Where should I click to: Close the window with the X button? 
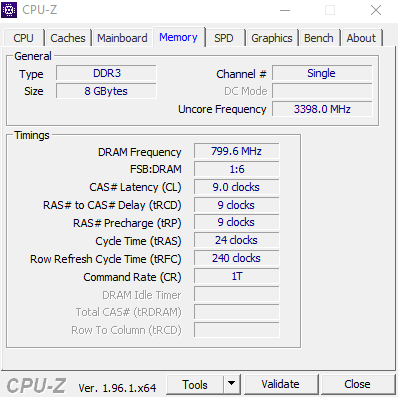pyautogui.click(x=376, y=10)
